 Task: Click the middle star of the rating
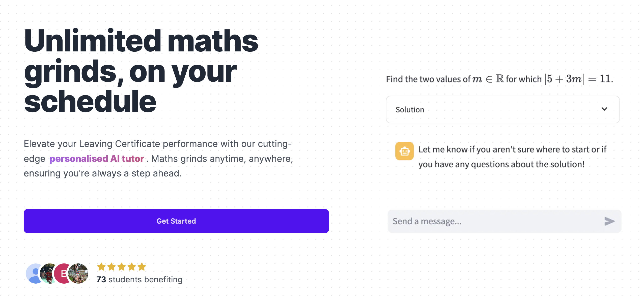pyautogui.click(x=121, y=267)
